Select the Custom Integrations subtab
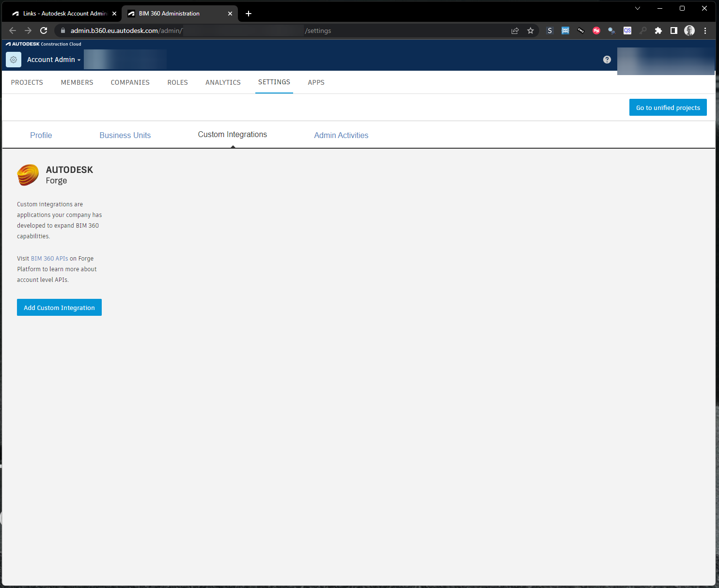719x588 pixels. coord(233,134)
